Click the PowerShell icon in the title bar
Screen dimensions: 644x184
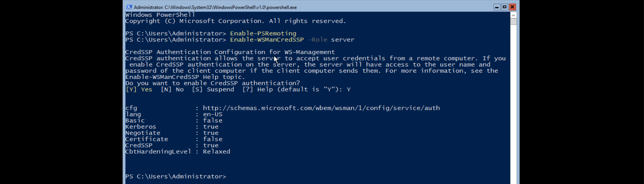pos(129,7)
